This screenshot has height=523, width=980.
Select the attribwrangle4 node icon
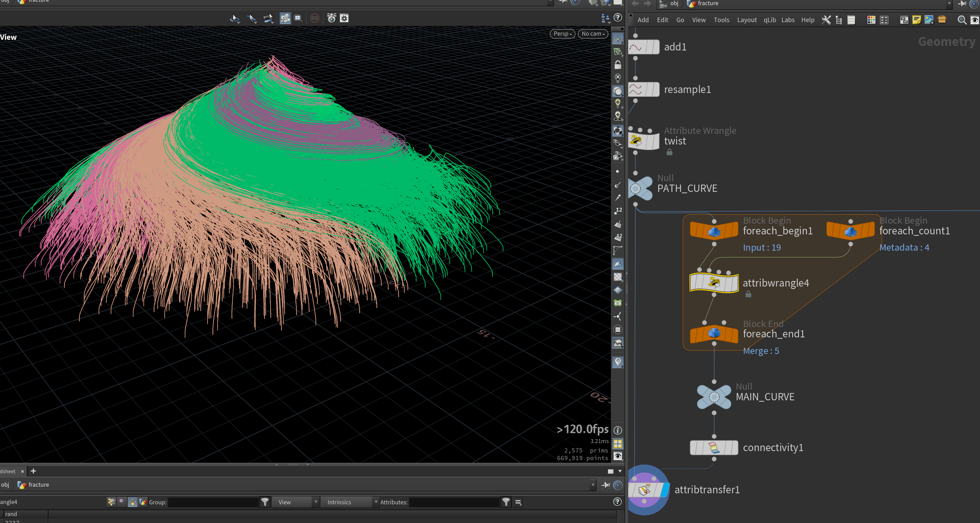[x=714, y=283]
